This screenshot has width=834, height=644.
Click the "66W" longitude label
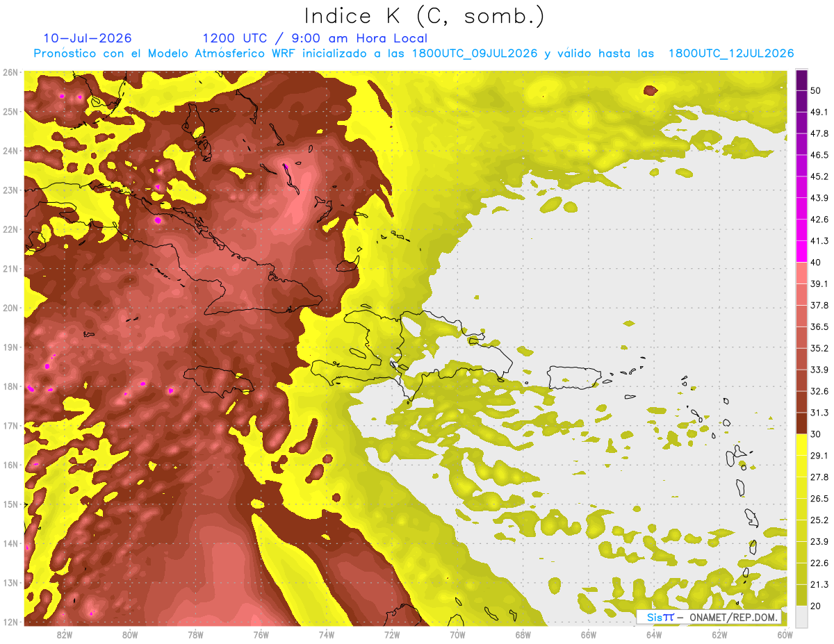588,635
